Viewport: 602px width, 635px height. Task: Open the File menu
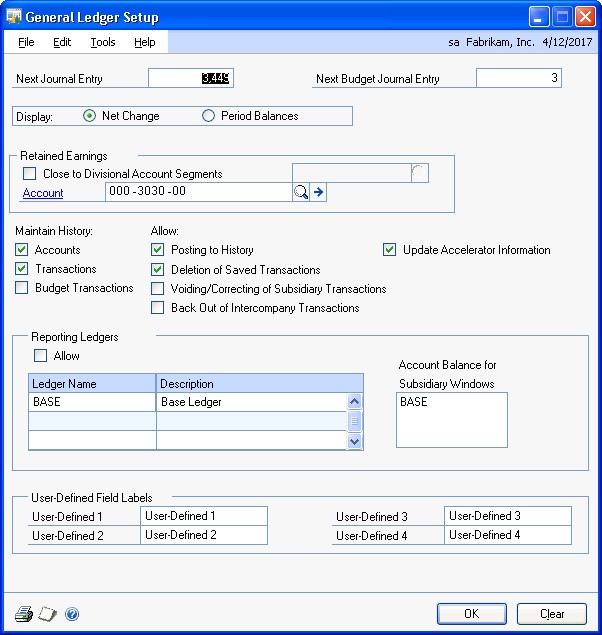pos(26,42)
